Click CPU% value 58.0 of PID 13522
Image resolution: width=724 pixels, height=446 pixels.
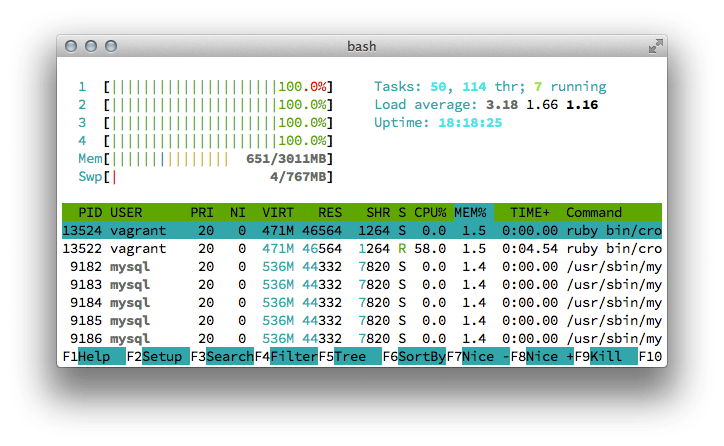click(430, 248)
